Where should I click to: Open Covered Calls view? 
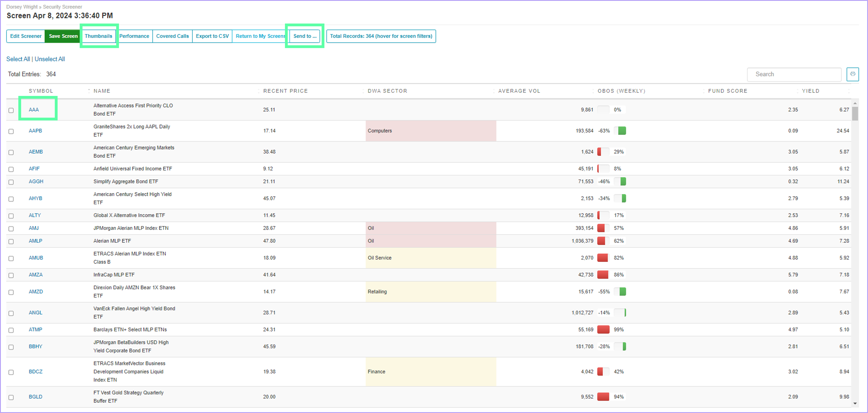[173, 36]
